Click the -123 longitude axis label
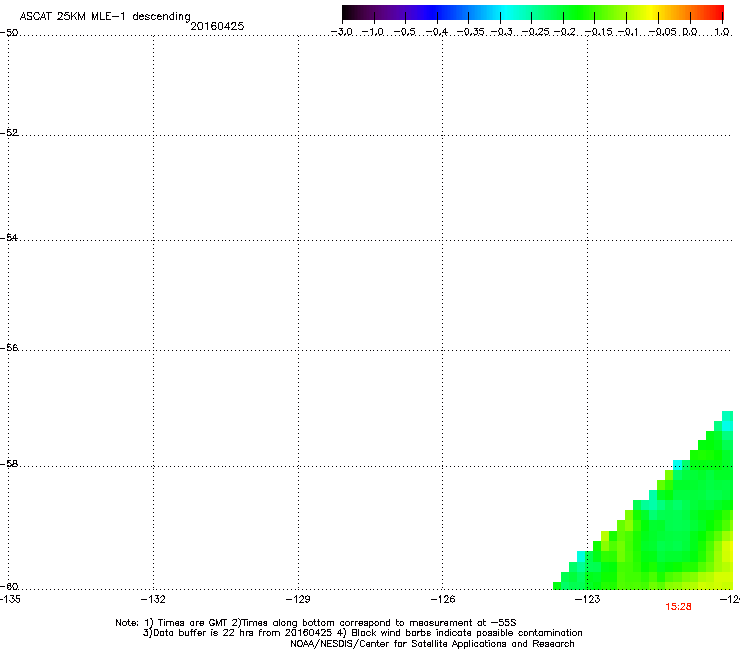This screenshot has width=740, height=650. [588, 599]
